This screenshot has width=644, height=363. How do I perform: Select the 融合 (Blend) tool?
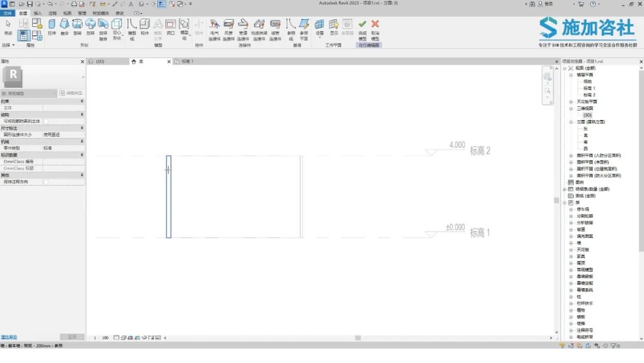point(64,27)
